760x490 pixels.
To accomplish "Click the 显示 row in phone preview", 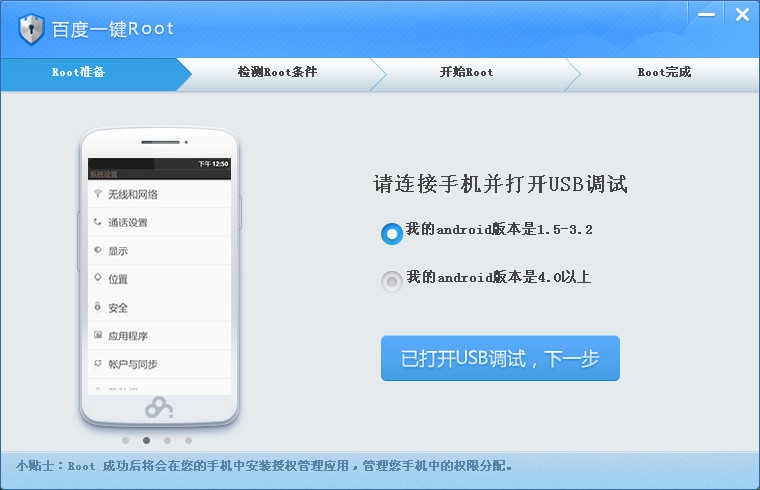I will tap(159, 251).
